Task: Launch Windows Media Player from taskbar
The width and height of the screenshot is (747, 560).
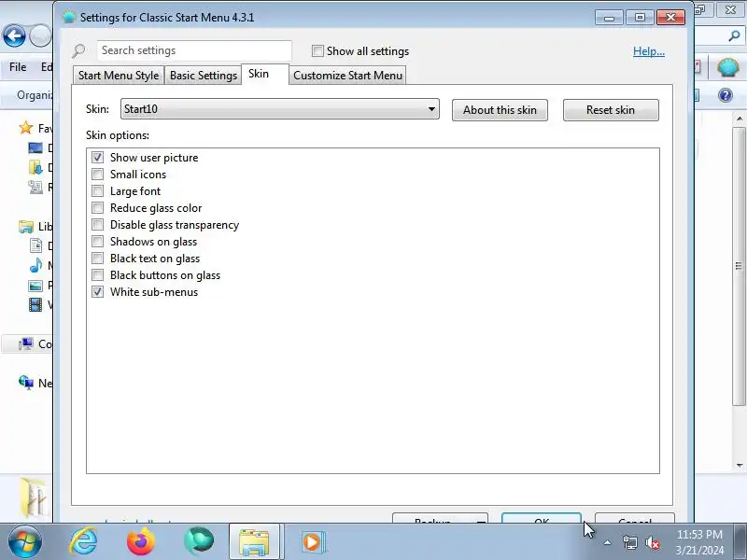Action: [x=313, y=542]
